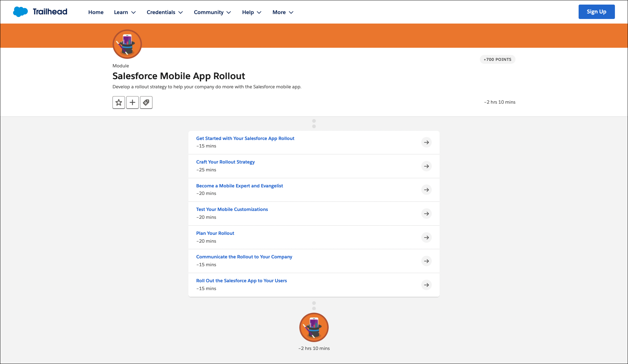
Task: Expand the Community dropdown menu
Action: pyautogui.click(x=213, y=12)
